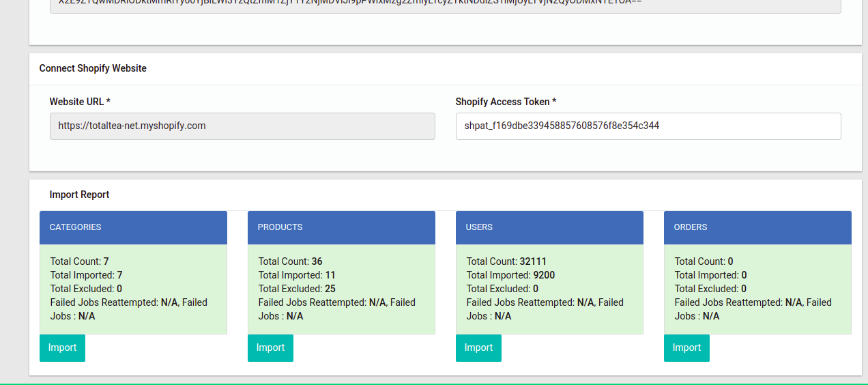Click Import button under Categories report
Viewport: 868px width, 385px height.
click(62, 348)
